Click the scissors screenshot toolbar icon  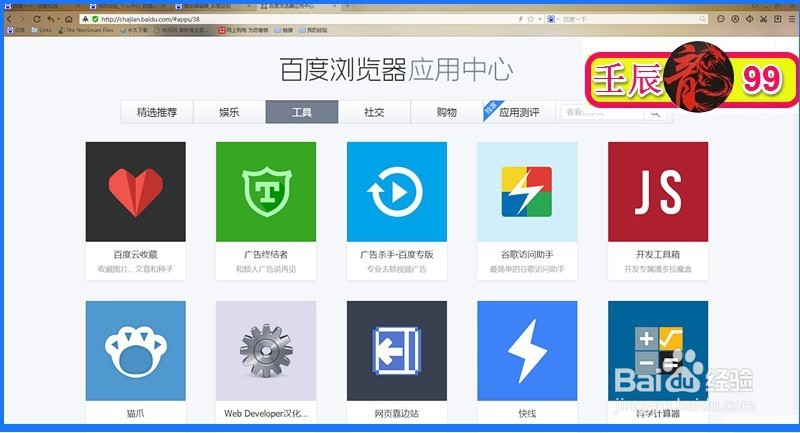(763, 19)
